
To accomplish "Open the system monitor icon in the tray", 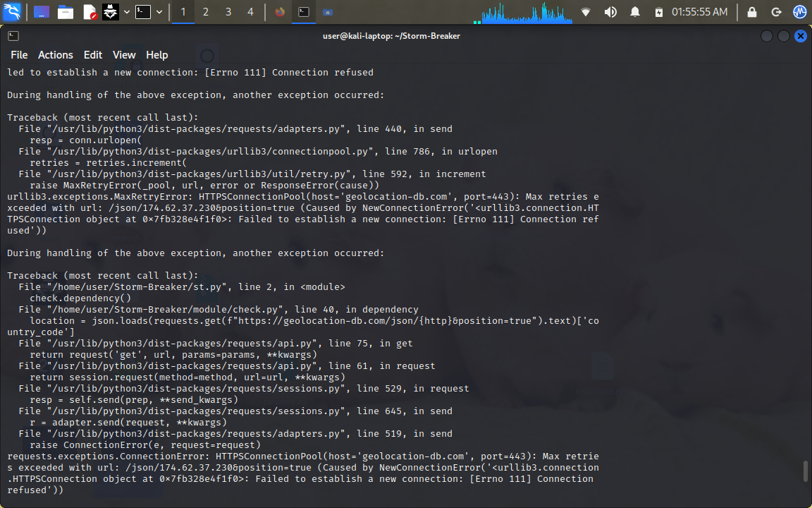I will click(799, 12).
